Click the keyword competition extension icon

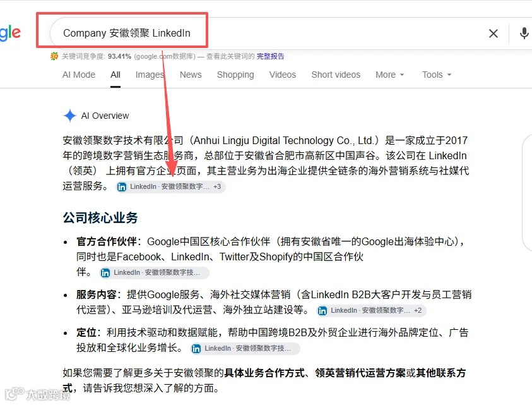[x=54, y=56]
